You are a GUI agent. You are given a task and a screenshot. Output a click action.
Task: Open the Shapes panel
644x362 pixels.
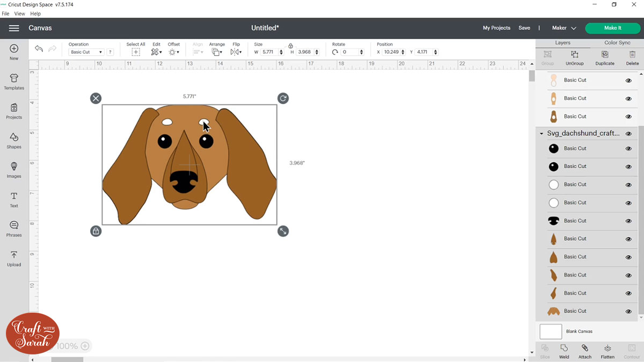13,141
